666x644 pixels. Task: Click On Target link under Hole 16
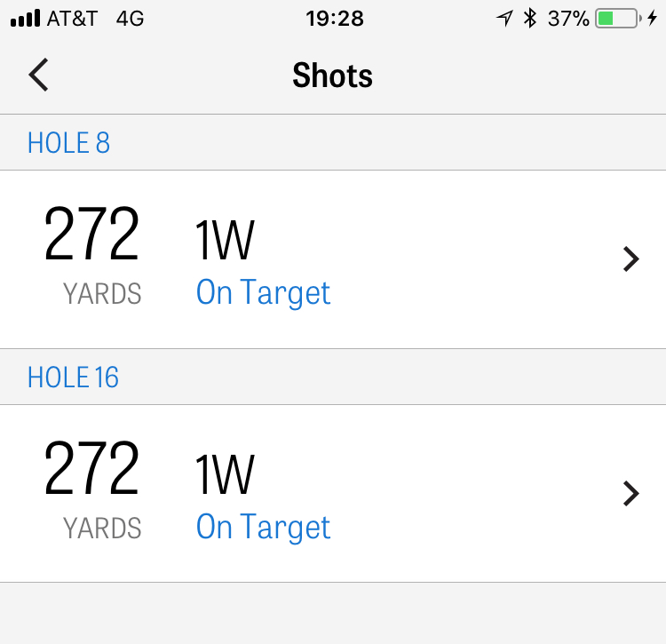[x=263, y=528]
